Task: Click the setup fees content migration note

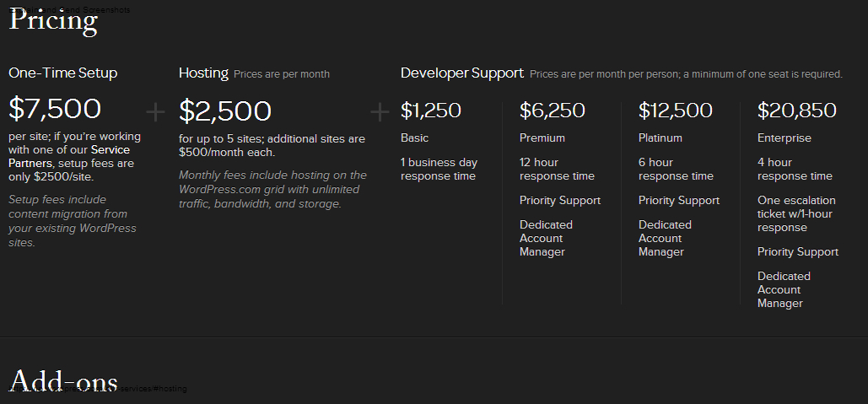Action: 72,221
